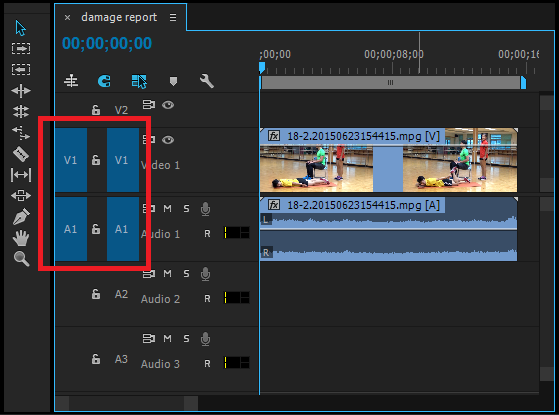Viewport: 559px width, 415px height.
Task: Select the Slip tool
Action: 21,175
